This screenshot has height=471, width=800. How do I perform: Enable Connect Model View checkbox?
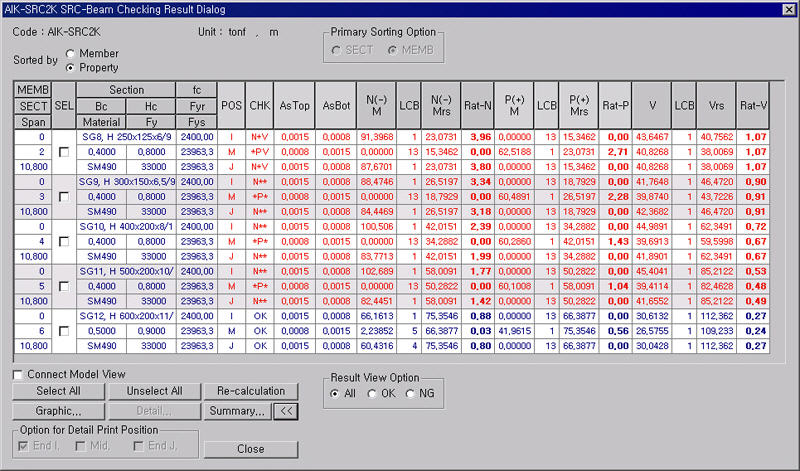18,374
